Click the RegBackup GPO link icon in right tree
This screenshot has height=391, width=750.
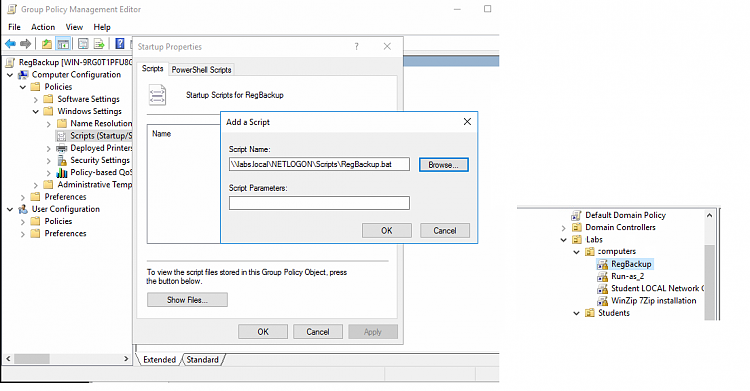pyautogui.click(x=602, y=264)
